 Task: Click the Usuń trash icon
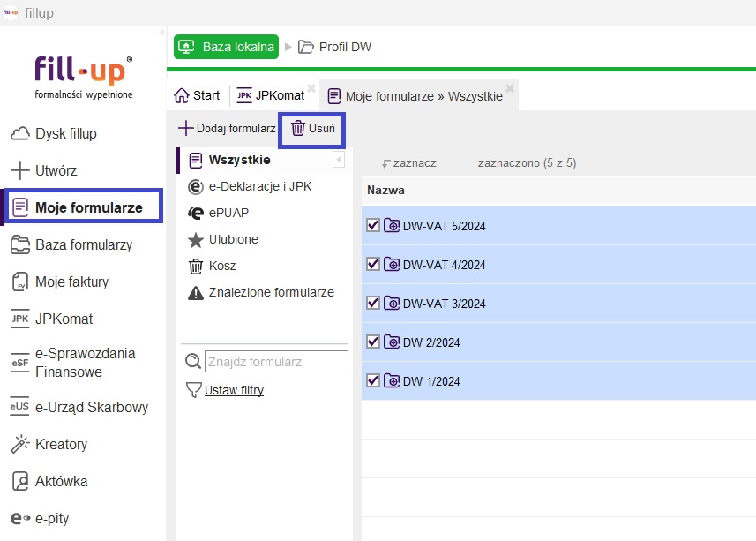click(x=298, y=128)
